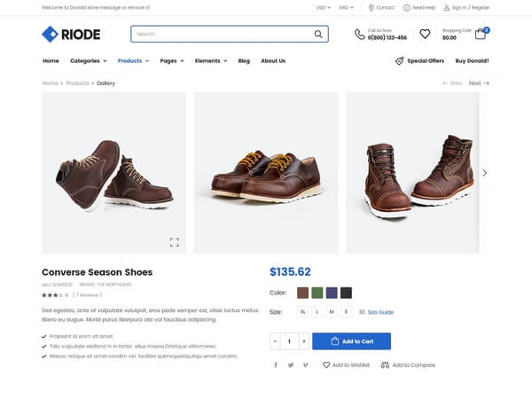Open the wishlist heart icon in header
532x399 pixels.
tap(425, 34)
